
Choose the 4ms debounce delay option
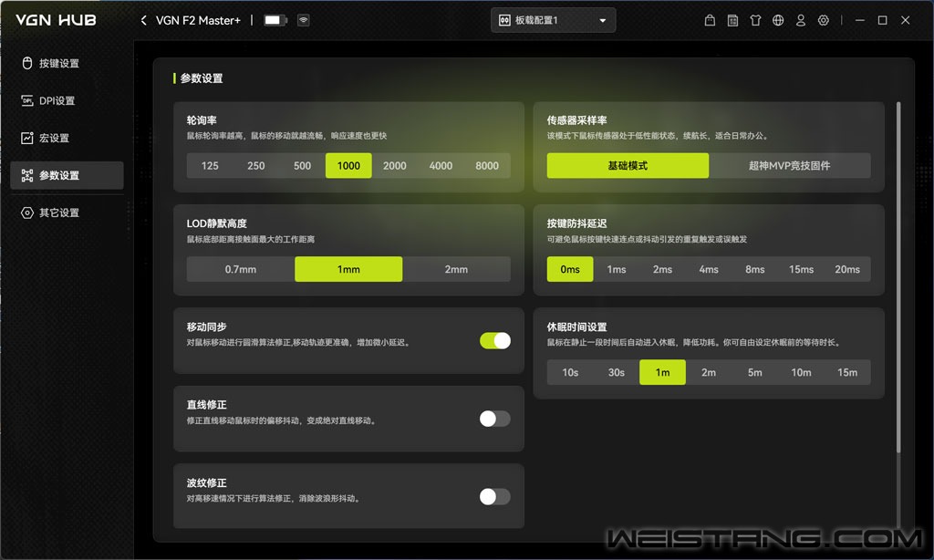[709, 269]
